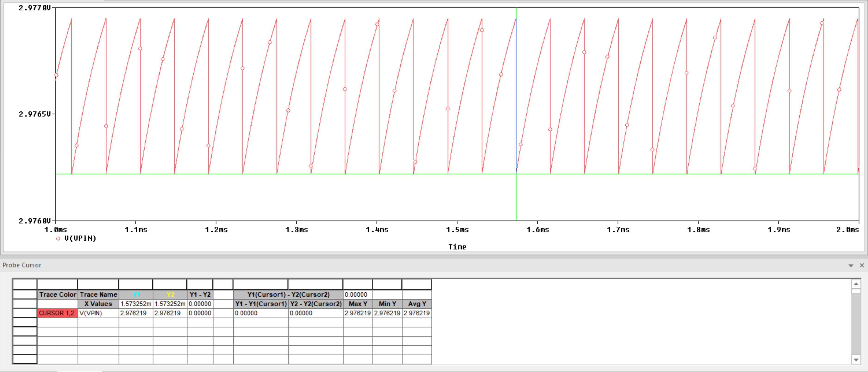Select the Min Y header cell
The image size is (868, 372).
click(x=387, y=304)
